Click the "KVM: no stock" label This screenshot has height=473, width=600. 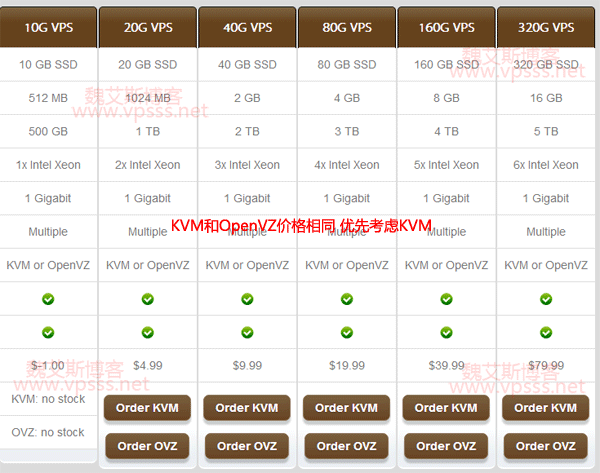pyautogui.click(x=48, y=399)
